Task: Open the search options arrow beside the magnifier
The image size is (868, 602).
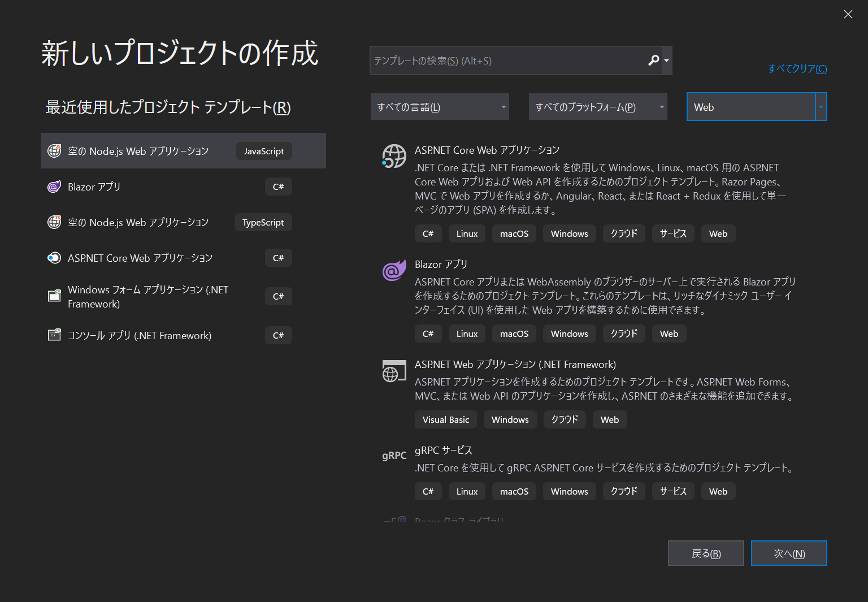Action: [667, 60]
